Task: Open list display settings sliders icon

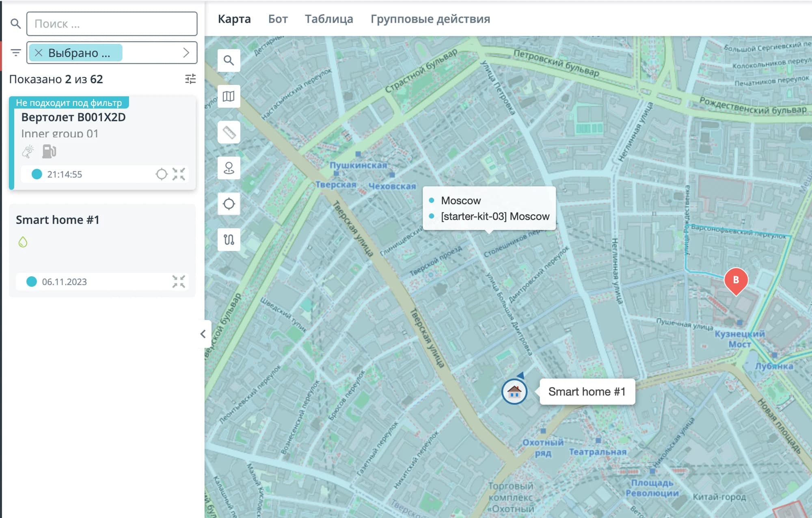Action: [x=190, y=79]
